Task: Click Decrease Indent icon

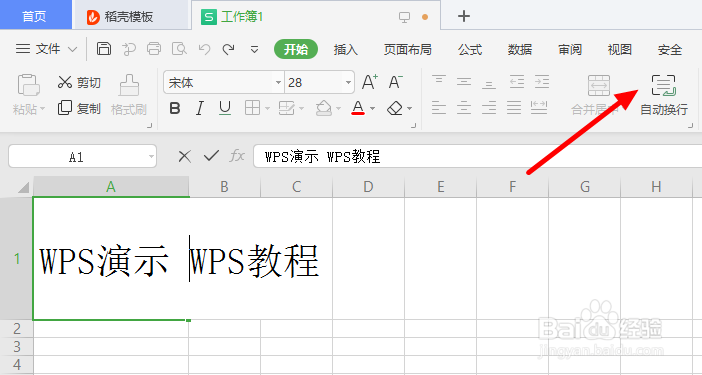Action: [516, 81]
